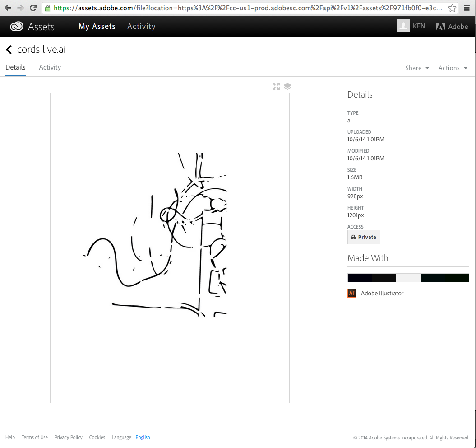Click the Private access button
This screenshot has width=476, height=448.
point(364,237)
